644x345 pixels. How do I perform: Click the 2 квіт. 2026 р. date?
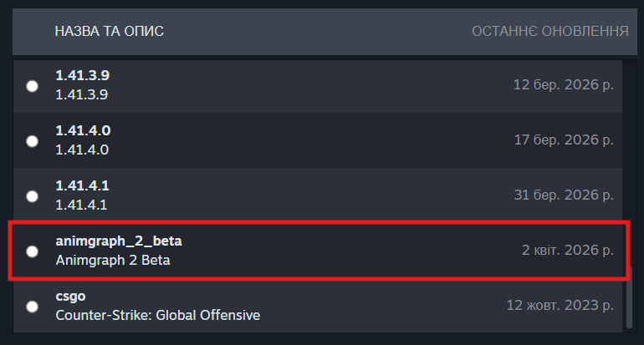click(x=567, y=251)
